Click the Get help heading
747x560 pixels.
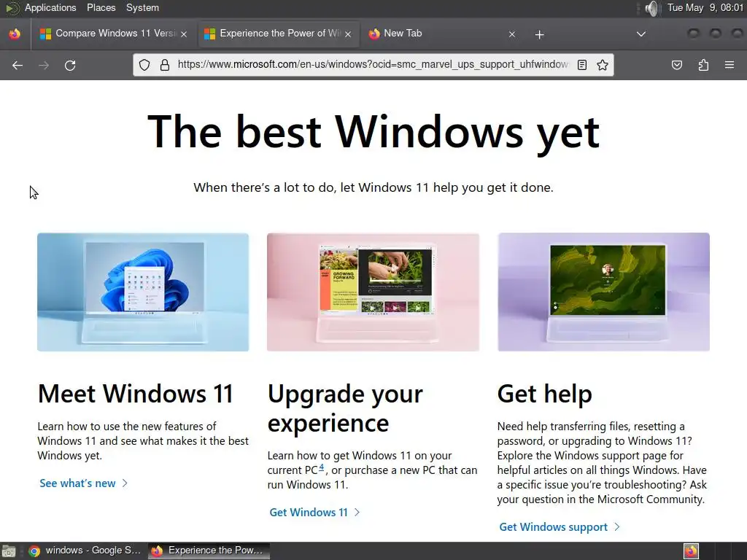pos(544,394)
